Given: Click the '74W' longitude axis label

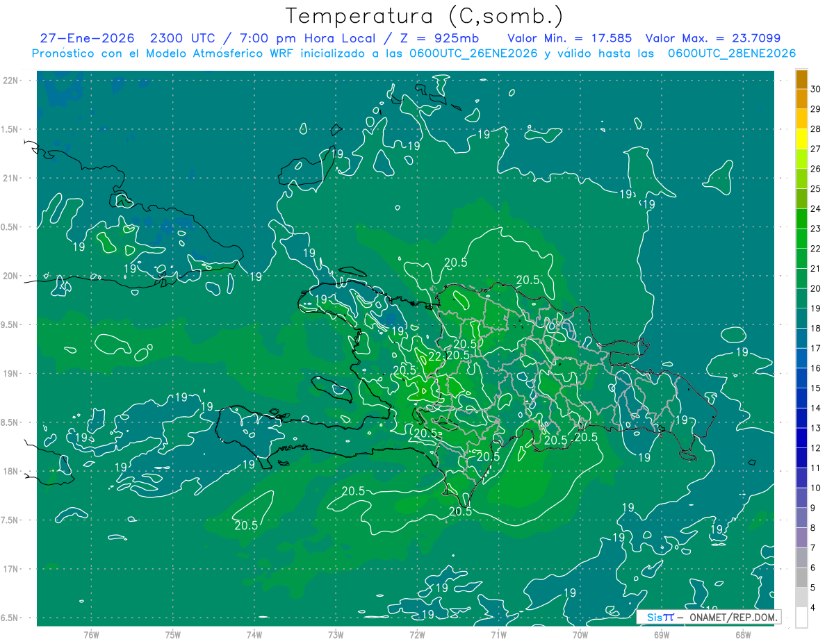Looking at the screenshot, I should click(254, 634).
